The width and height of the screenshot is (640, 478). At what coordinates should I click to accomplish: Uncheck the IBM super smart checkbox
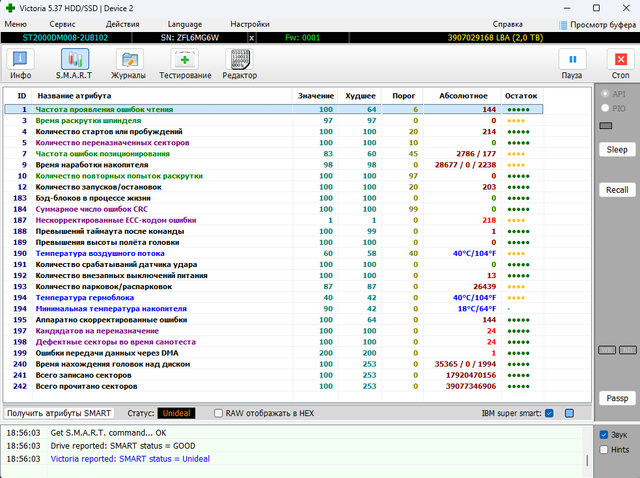(549, 414)
